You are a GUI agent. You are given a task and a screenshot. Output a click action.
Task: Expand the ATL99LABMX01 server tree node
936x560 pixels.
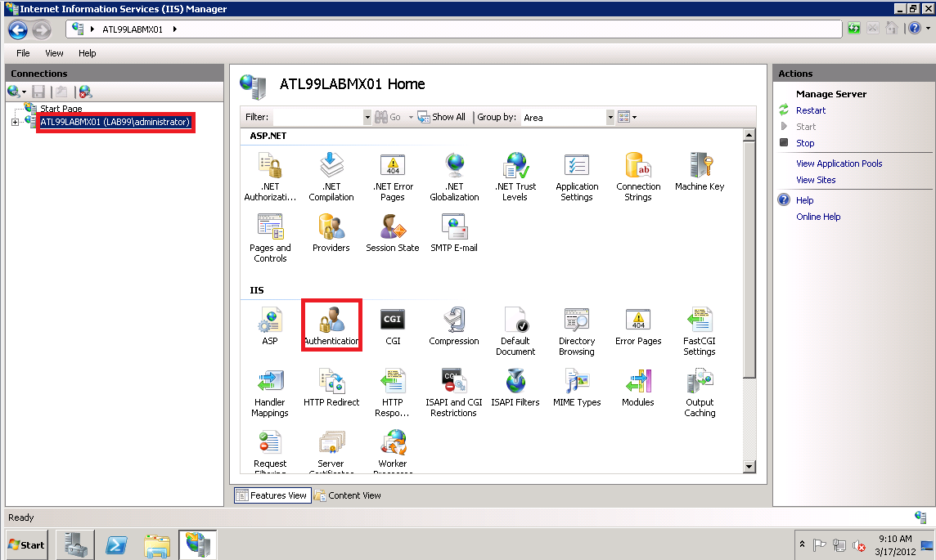15,123
